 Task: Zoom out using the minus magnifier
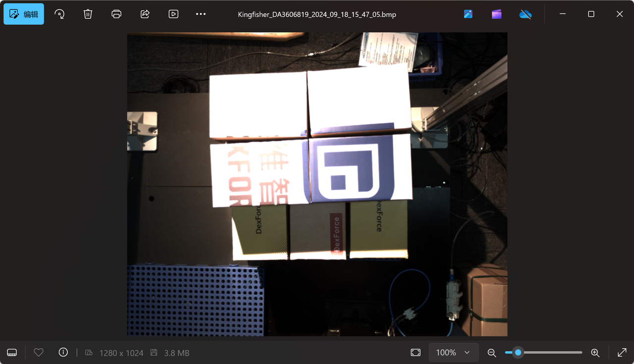491,353
